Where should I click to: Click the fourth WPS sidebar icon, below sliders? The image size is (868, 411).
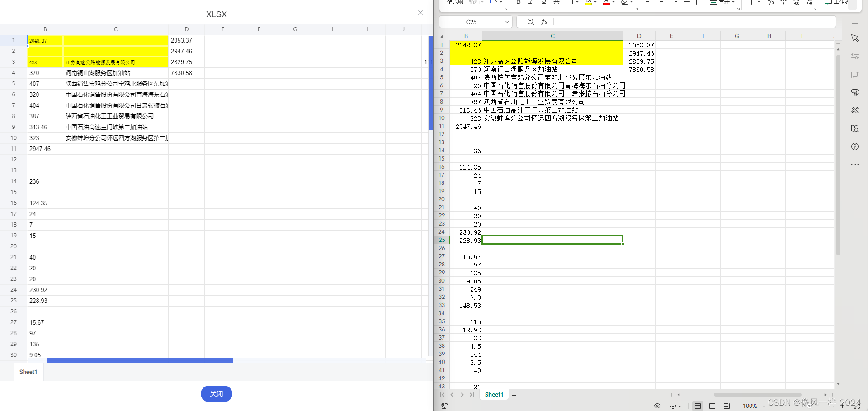[854, 74]
